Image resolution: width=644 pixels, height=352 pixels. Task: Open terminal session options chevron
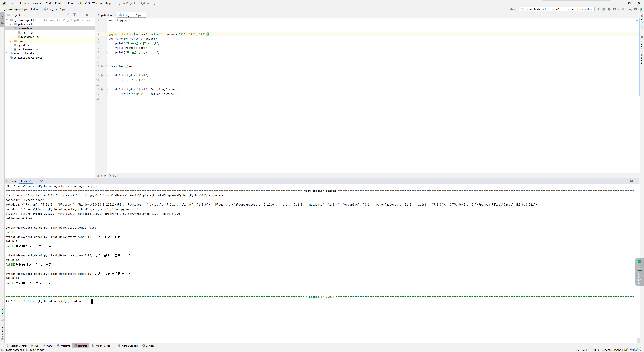[42, 181]
